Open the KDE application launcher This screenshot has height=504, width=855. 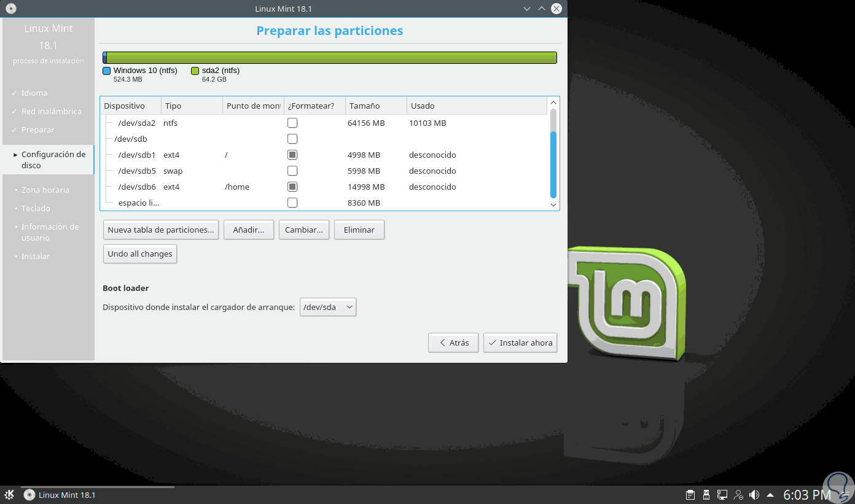pos(10,495)
